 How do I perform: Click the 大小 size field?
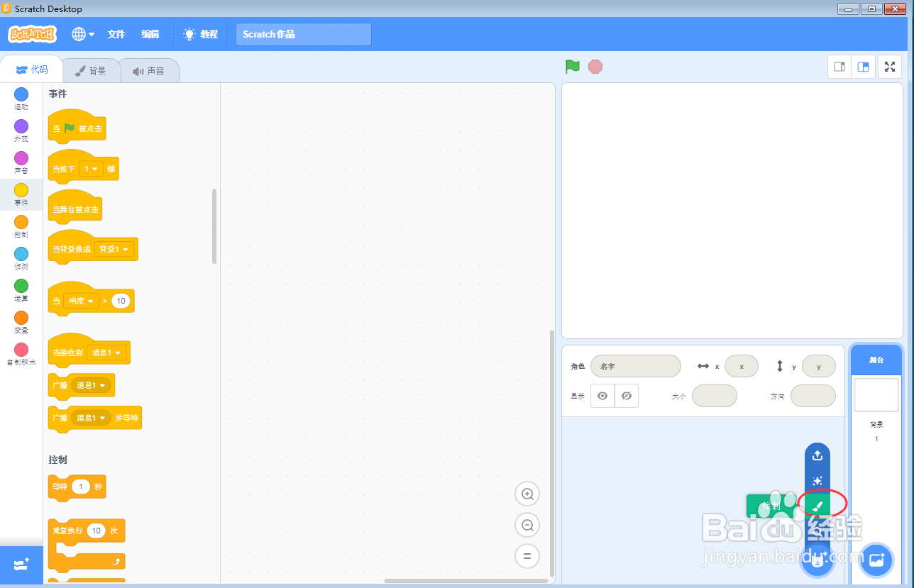(715, 396)
